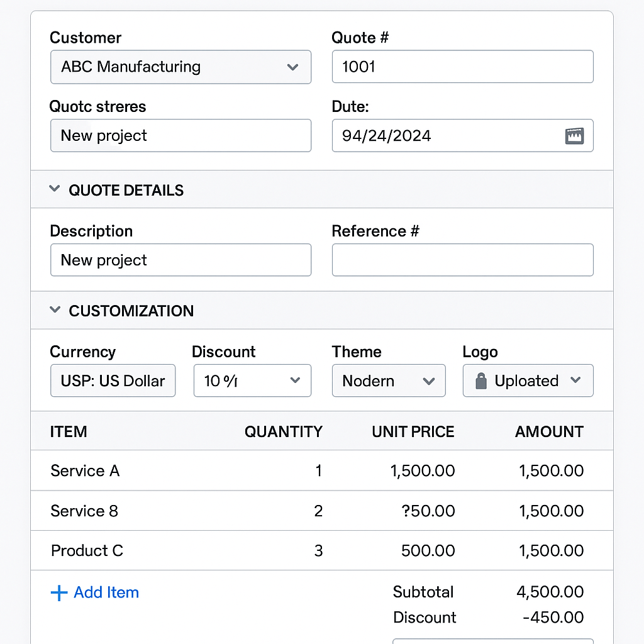Viewport: 644px width, 644px height.
Task: Click the Quote # input field
Action: tap(462, 67)
